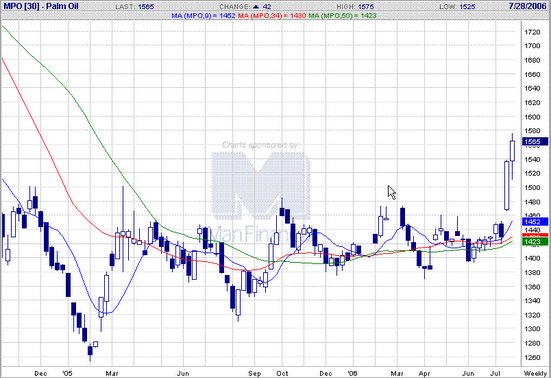This screenshot has width=551, height=378.
Task: Click the 1720 price axis label
Action: tap(532, 32)
